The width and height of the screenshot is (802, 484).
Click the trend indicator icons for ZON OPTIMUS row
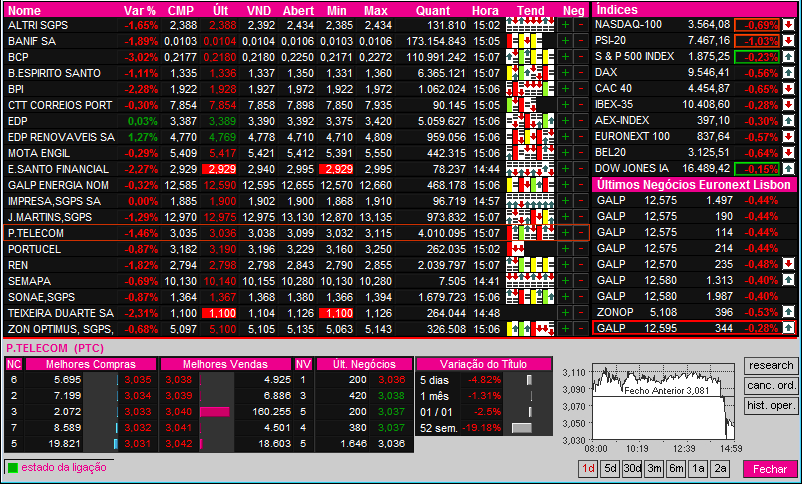530,329
